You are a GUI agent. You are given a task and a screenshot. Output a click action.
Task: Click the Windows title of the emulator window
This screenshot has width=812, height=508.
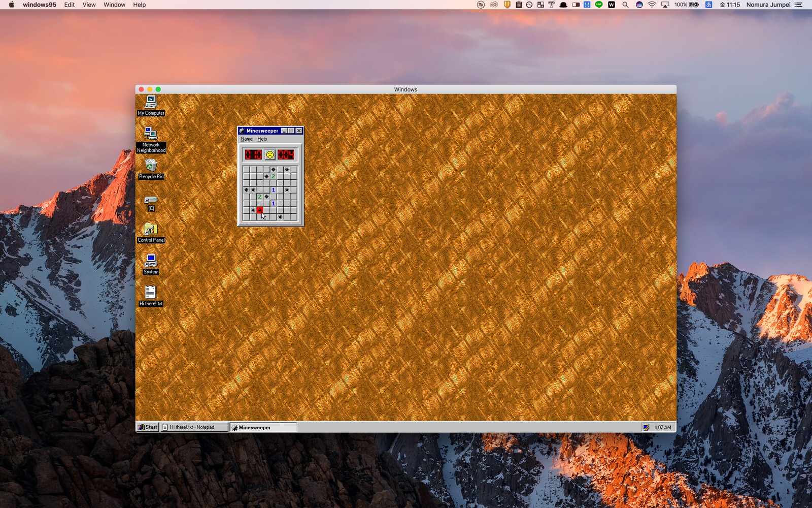click(405, 89)
